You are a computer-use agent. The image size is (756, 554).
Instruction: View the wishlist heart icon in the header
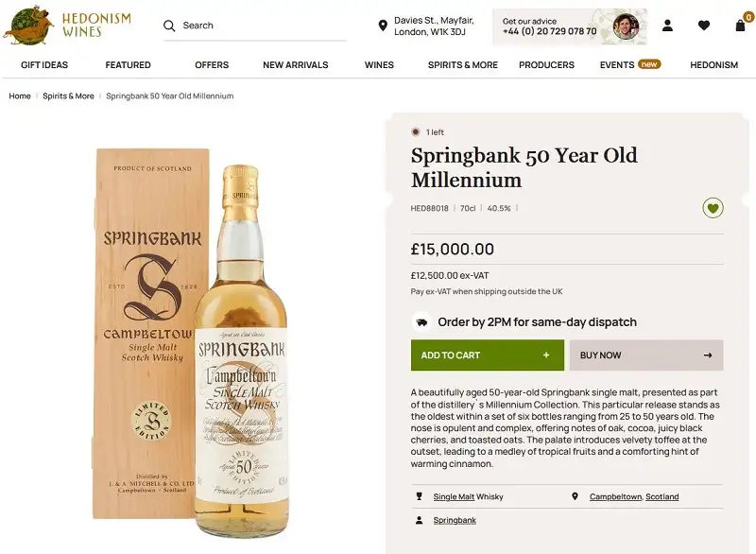(x=703, y=26)
